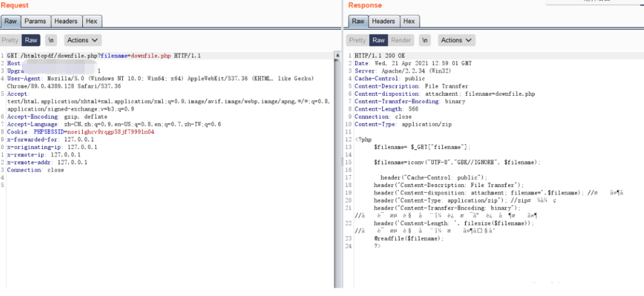The height and width of the screenshot is (296, 644).
Task: Toggle the \n non-printable chars button in Request
Action: pyautogui.click(x=52, y=40)
